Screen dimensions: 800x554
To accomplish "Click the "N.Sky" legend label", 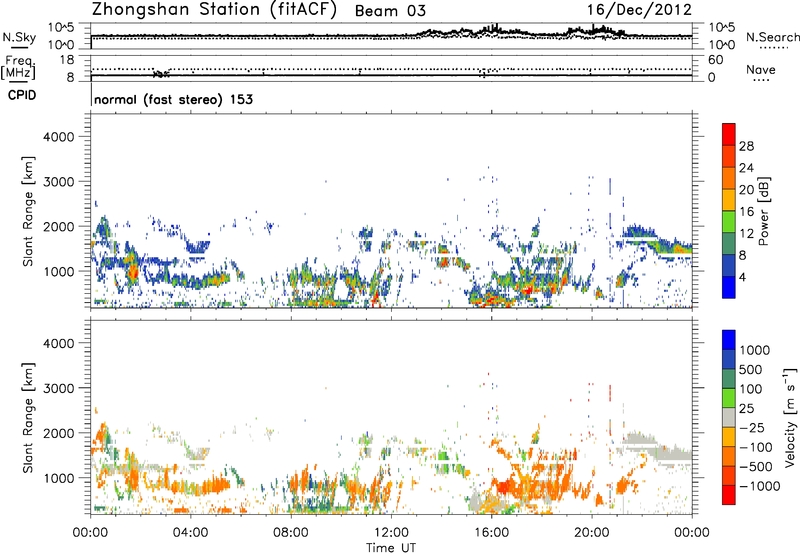I will pos(19,37).
